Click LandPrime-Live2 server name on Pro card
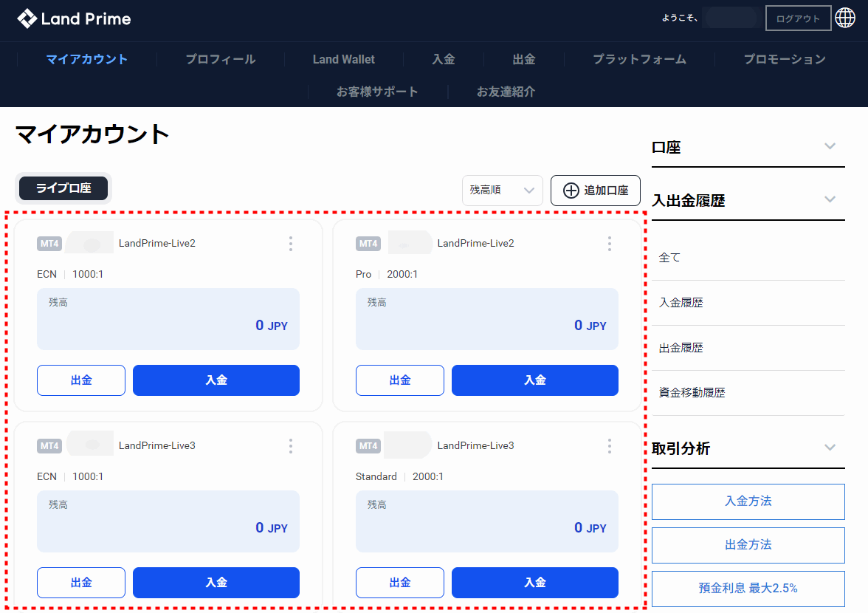This screenshot has width=868, height=613. 475,244
